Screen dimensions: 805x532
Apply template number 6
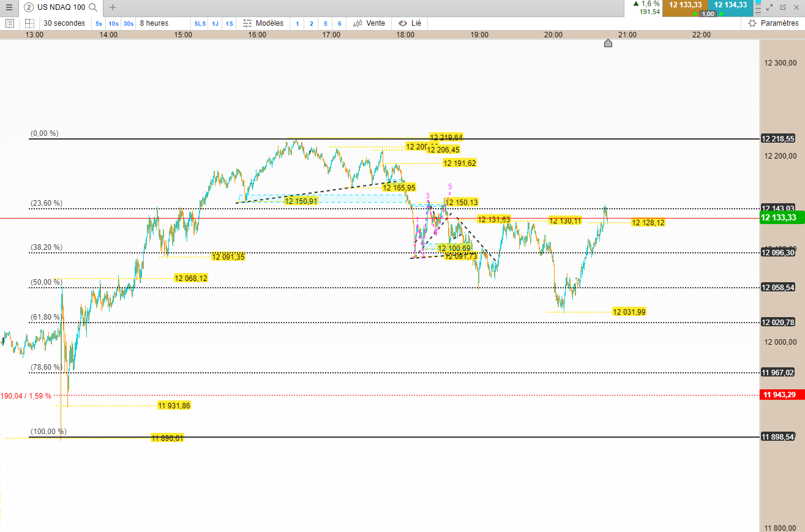[x=340, y=23]
